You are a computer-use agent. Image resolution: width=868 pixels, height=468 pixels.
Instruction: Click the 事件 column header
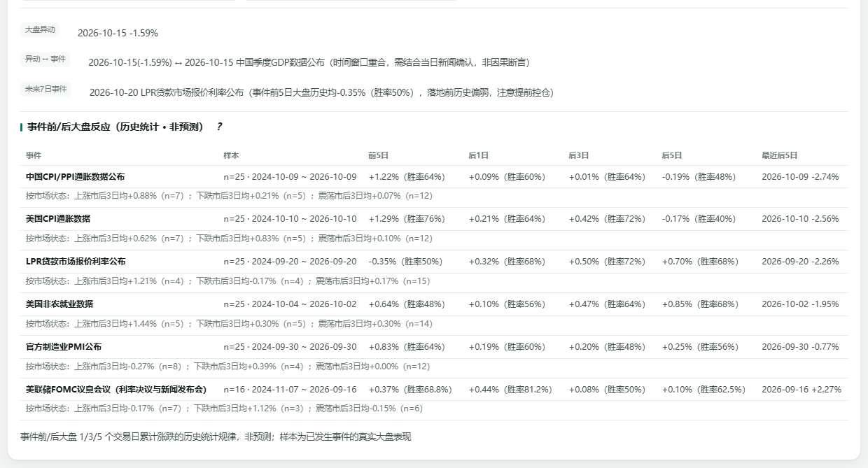34,155
